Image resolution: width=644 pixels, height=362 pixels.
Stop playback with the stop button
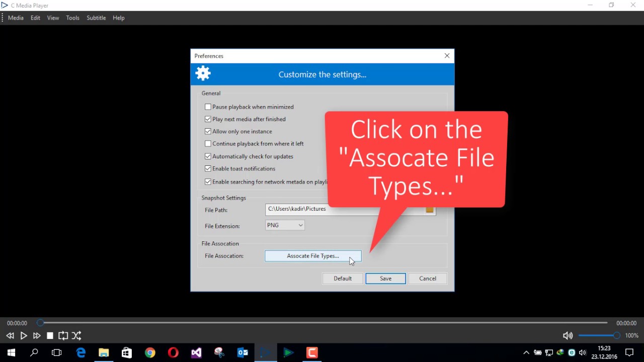(50, 335)
